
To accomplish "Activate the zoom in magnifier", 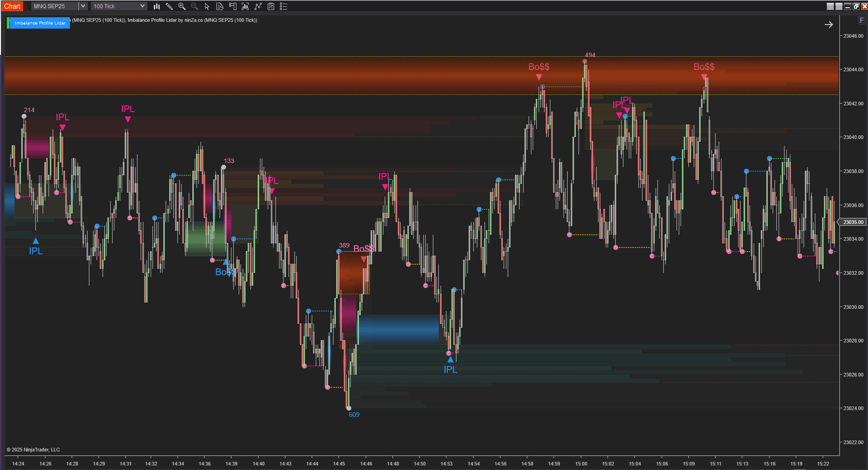I will (x=182, y=6).
